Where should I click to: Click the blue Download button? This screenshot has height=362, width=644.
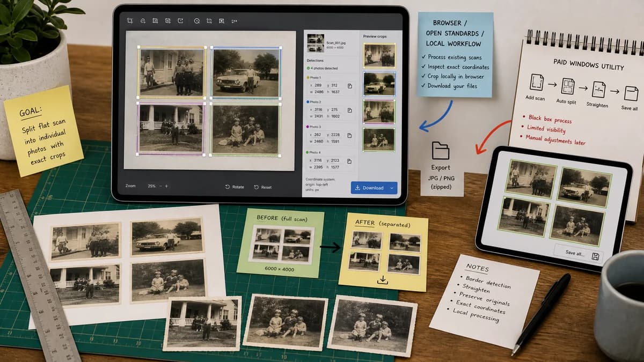click(x=374, y=188)
